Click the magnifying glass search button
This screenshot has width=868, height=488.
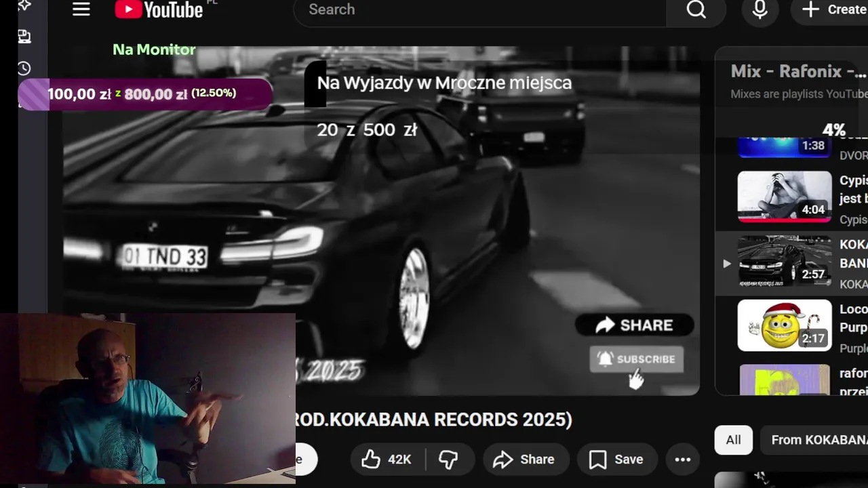coord(696,9)
